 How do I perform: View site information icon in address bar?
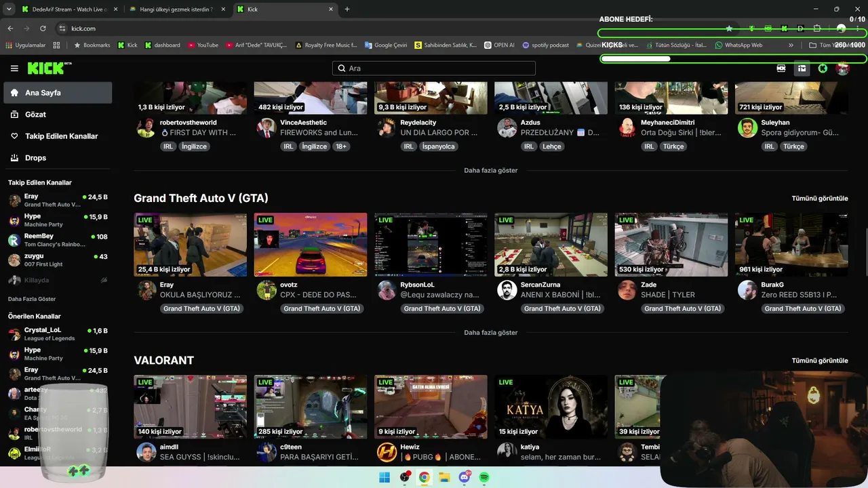(x=62, y=28)
